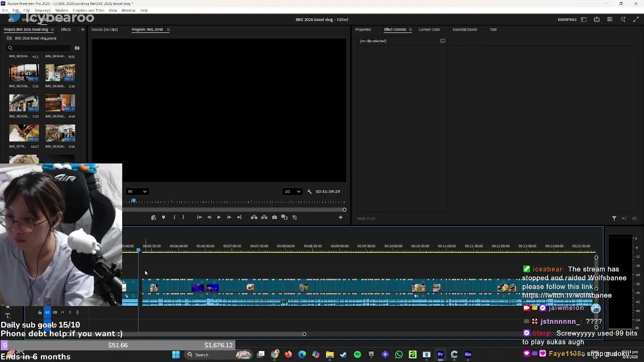
Task: Click the show/hide timeline view icon in Effect Controls
Action: [443, 41]
